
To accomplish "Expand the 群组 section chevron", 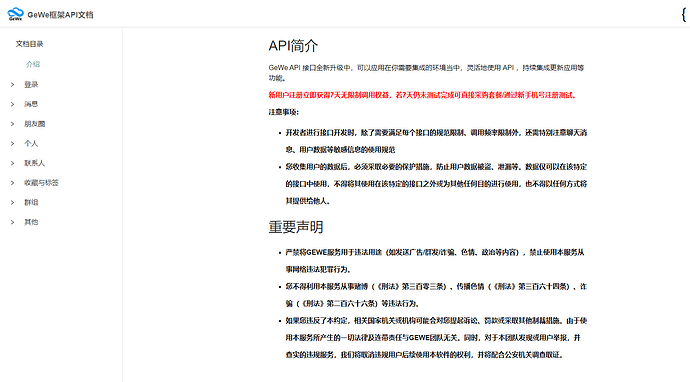I will (x=12, y=202).
